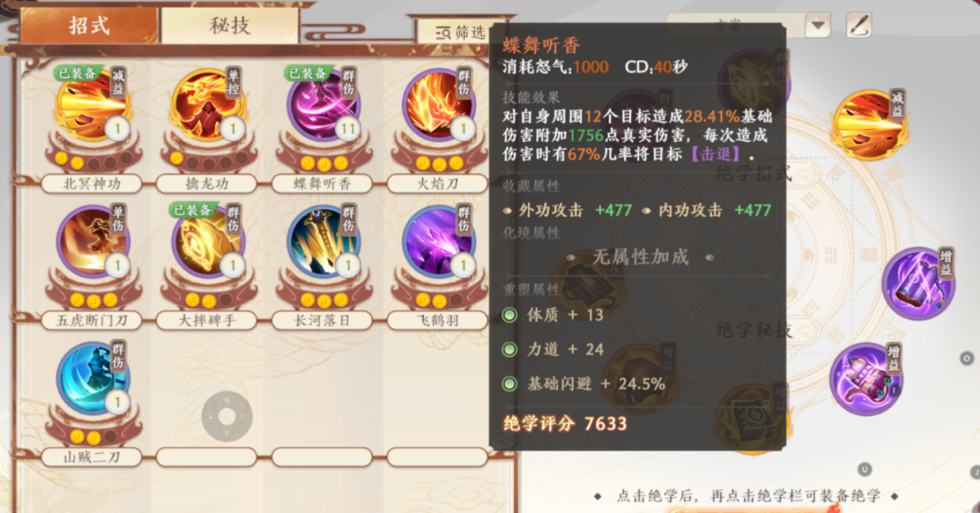This screenshot has width=980, height=513.
Task: Select the 北冥神功 skill icon
Action: [92, 106]
